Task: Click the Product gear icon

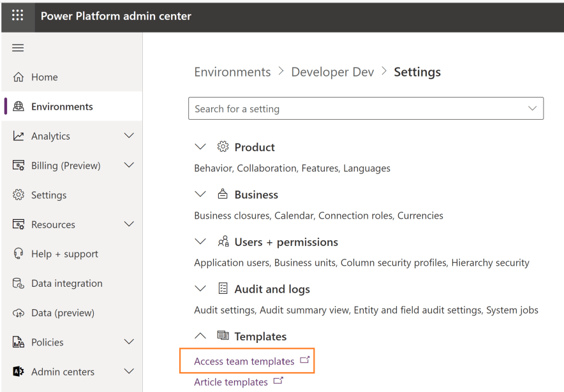Action: tap(223, 147)
